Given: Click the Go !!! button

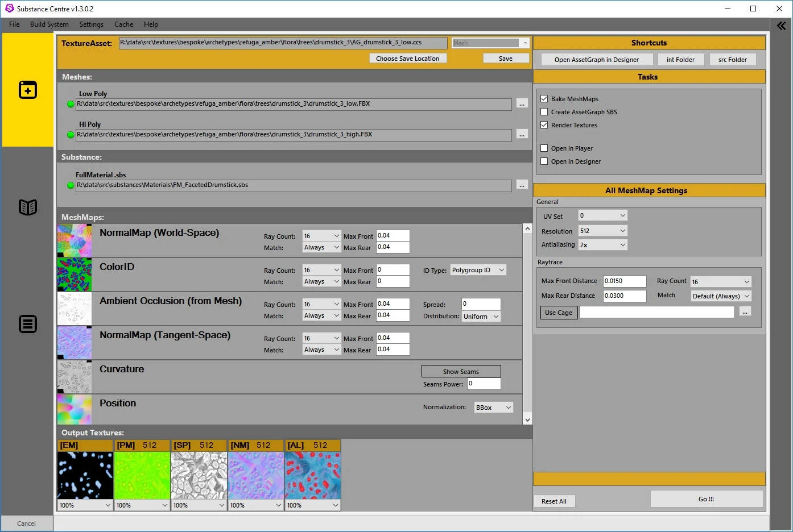Looking at the screenshot, I should (x=706, y=499).
